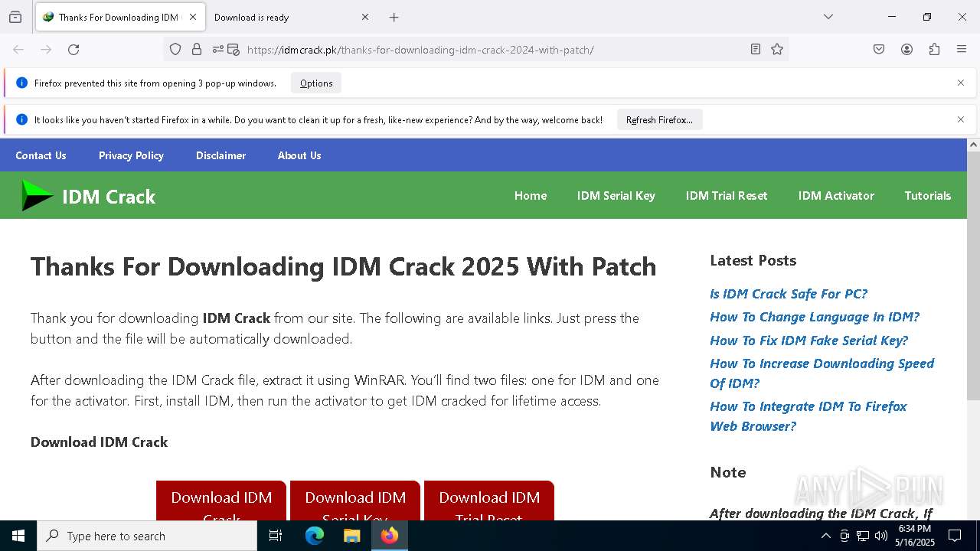View site security lock information
Viewport: 980px width, 551px height.
pyautogui.click(x=197, y=49)
